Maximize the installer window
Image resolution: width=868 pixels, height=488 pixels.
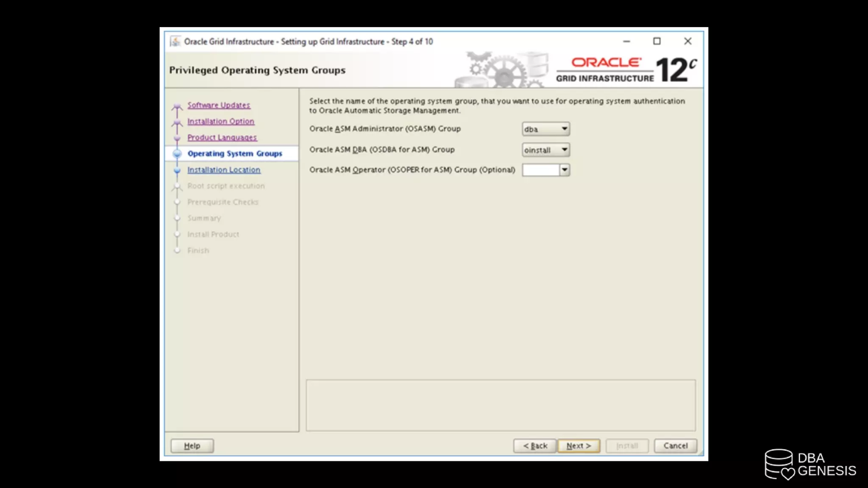(657, 42)
